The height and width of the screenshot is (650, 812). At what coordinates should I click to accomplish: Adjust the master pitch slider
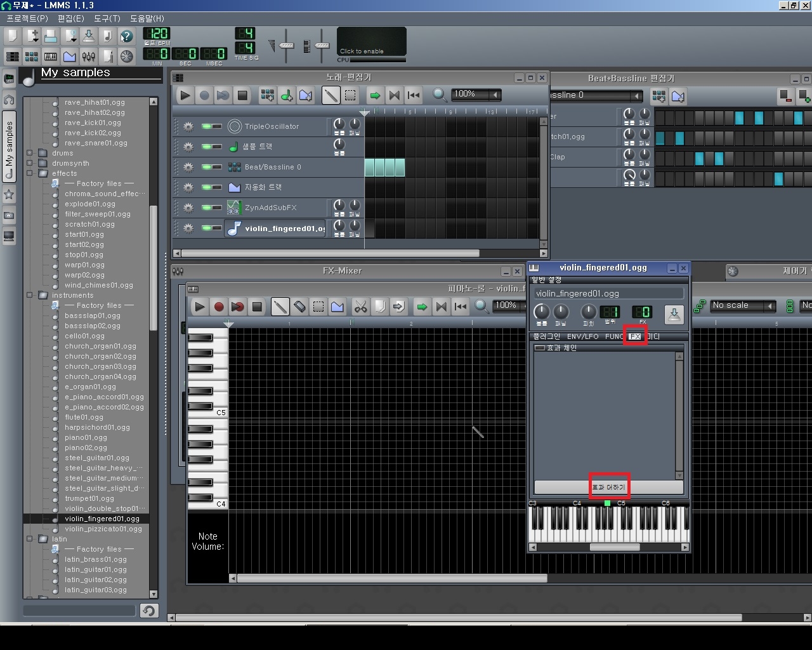click(x=322, y=45)
